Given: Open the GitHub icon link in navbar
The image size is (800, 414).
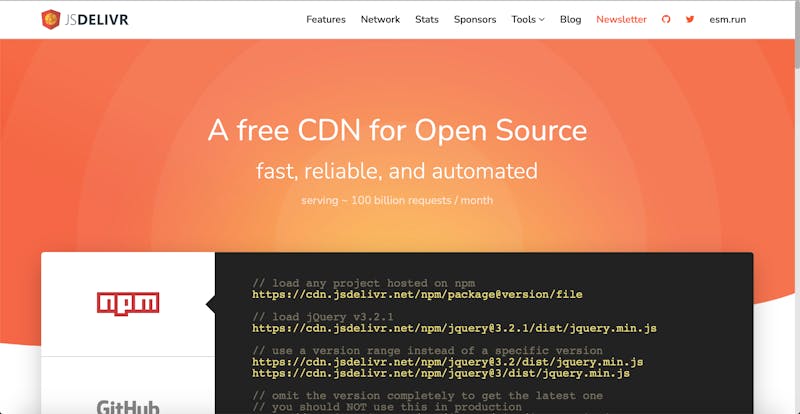Looking at the screenshot, I should coord(666,19).
